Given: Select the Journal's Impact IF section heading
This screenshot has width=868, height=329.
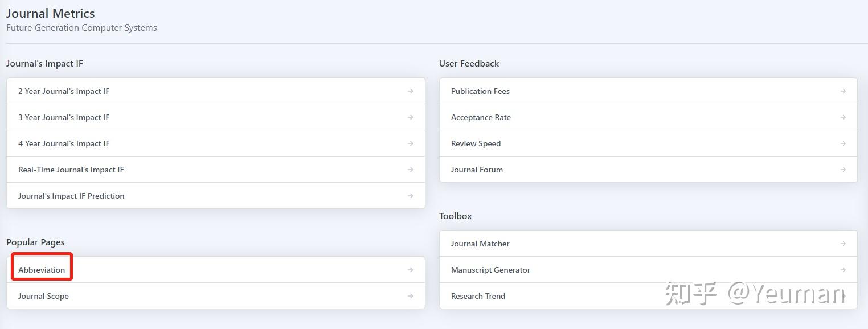Looking at the screenshot, I should click(x=44, y=64).
